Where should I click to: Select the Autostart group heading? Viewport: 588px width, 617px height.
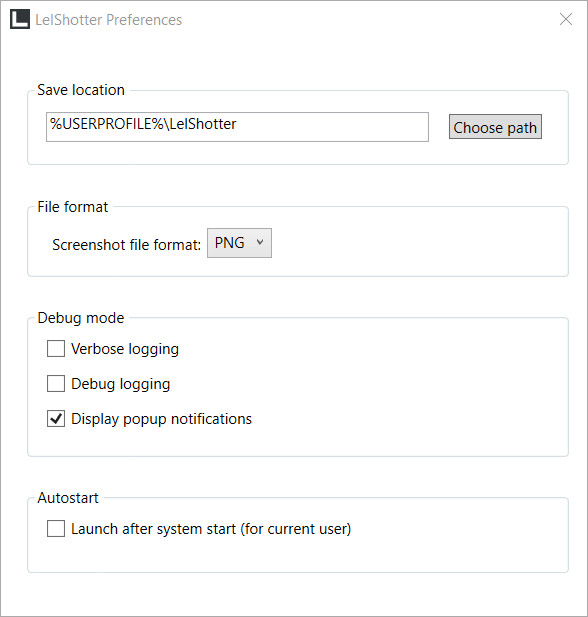(68, 498)
